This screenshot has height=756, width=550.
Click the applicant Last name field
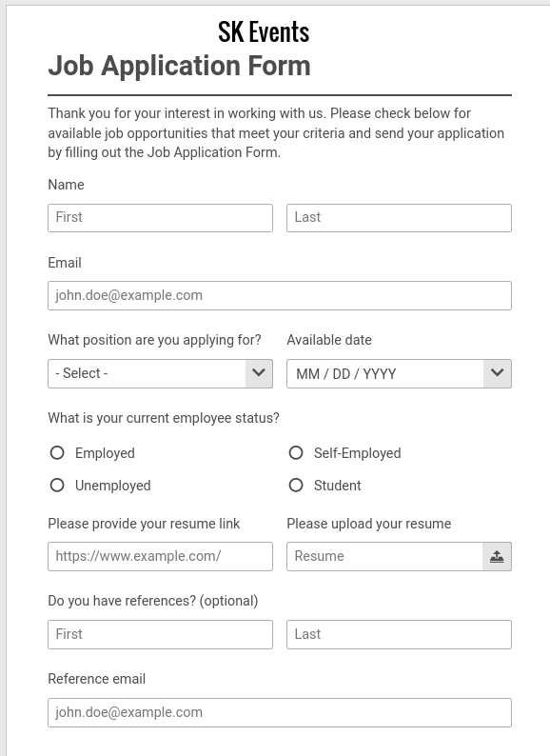399,217
